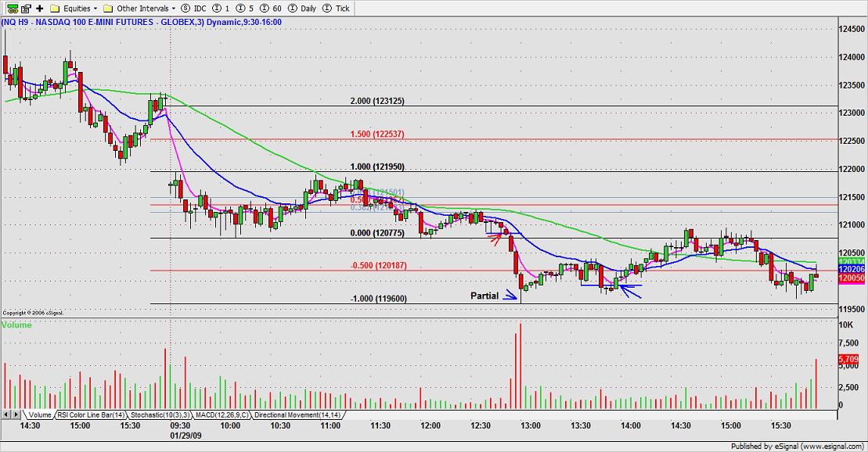Open the RSI Color Line Bar(14) tab
Image resolution: width=868 pixels, height=452 pixels.
coord(91,415)
